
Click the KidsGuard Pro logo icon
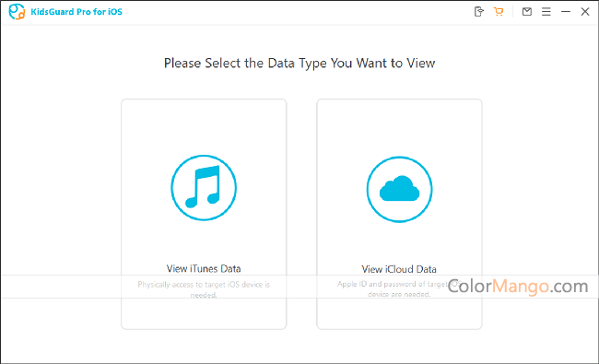click(x=17, y=11)
